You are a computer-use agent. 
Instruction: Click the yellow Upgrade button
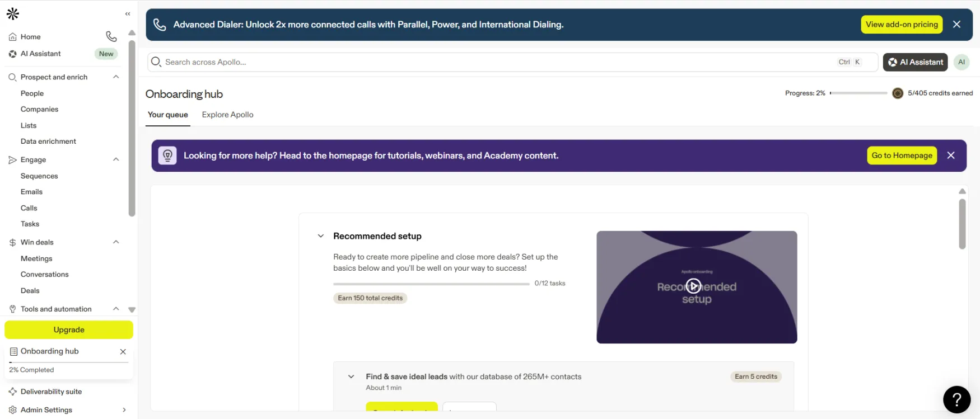point(69,330)
